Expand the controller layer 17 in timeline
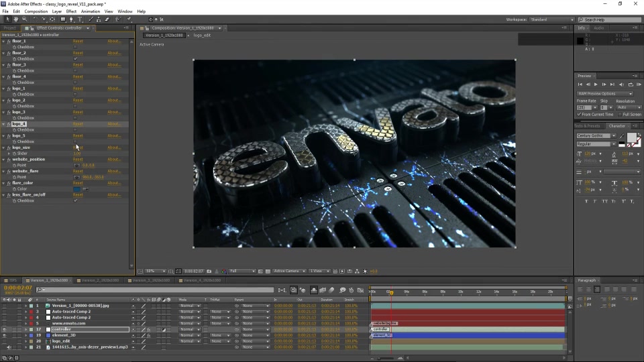This screenshot has width=644, height=362. click(25, 330)
